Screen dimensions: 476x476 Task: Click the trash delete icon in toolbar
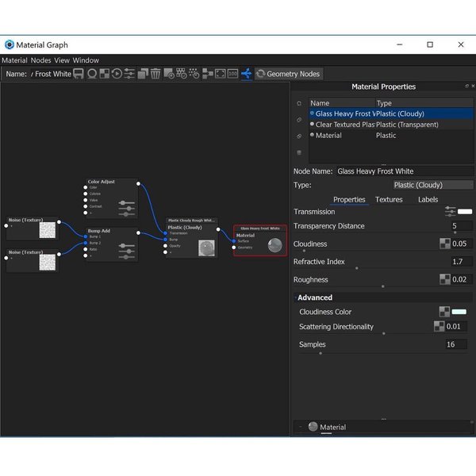(x=155, y=74)
